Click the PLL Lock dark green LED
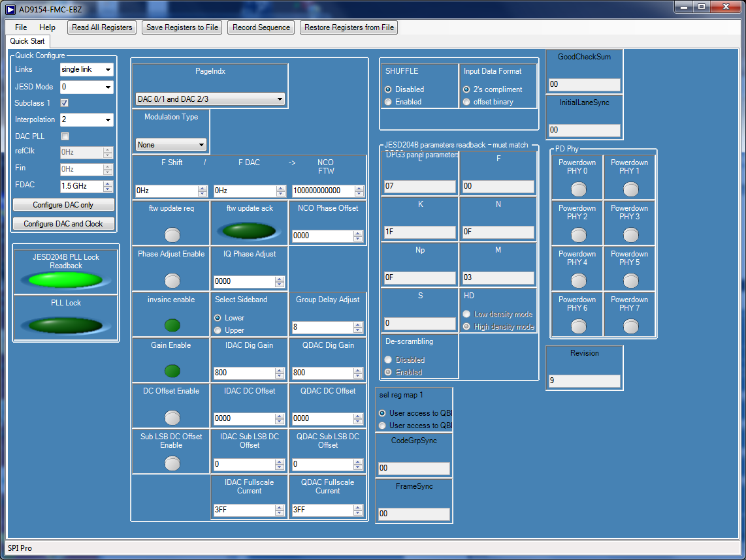This screenshot has height=560, width=746. point(66,326)
